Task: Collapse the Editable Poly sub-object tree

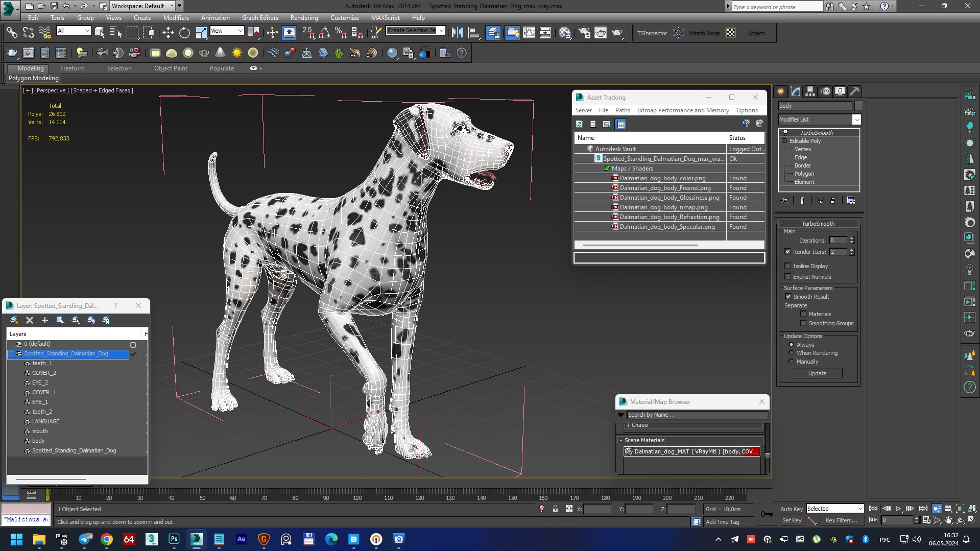Action: [x=784, y=141]
